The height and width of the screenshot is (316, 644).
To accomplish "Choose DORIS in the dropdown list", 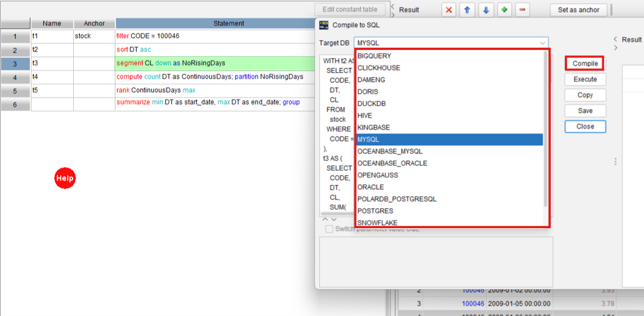I will coord(449,92).
